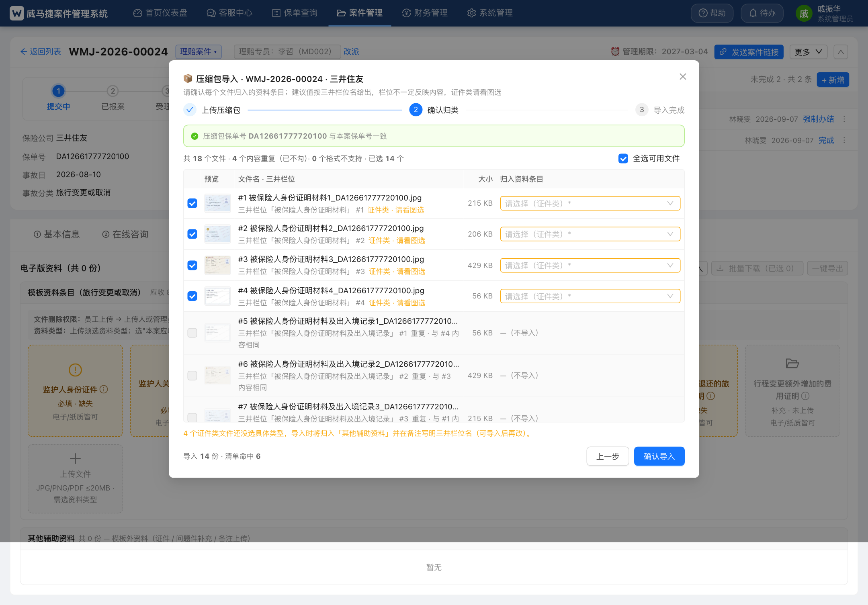The image size is (868, 605).
Task: Open 归入资料条目 dropdown for file #2
Action: coord(590,234)
